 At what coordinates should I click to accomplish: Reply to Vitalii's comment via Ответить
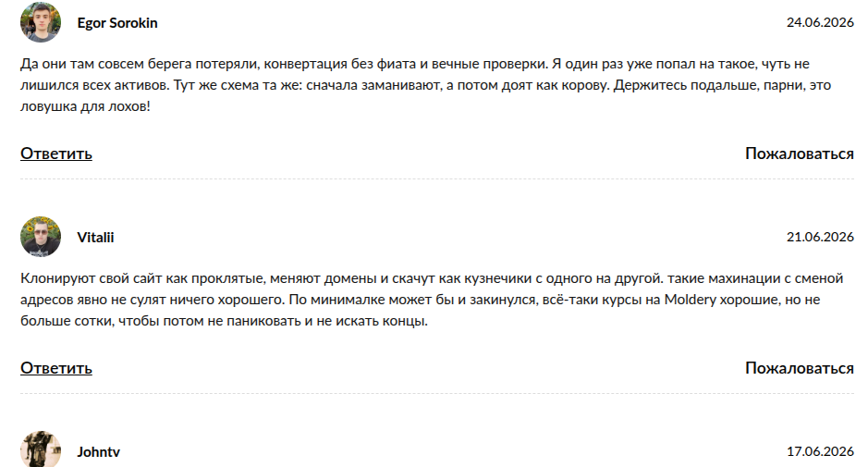coord(56,368)
